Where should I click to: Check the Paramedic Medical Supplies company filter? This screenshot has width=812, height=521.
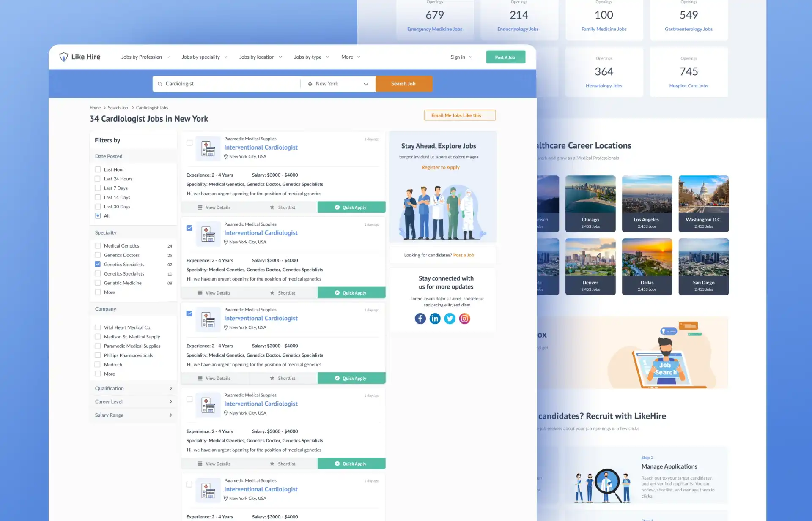pos(98,346)
